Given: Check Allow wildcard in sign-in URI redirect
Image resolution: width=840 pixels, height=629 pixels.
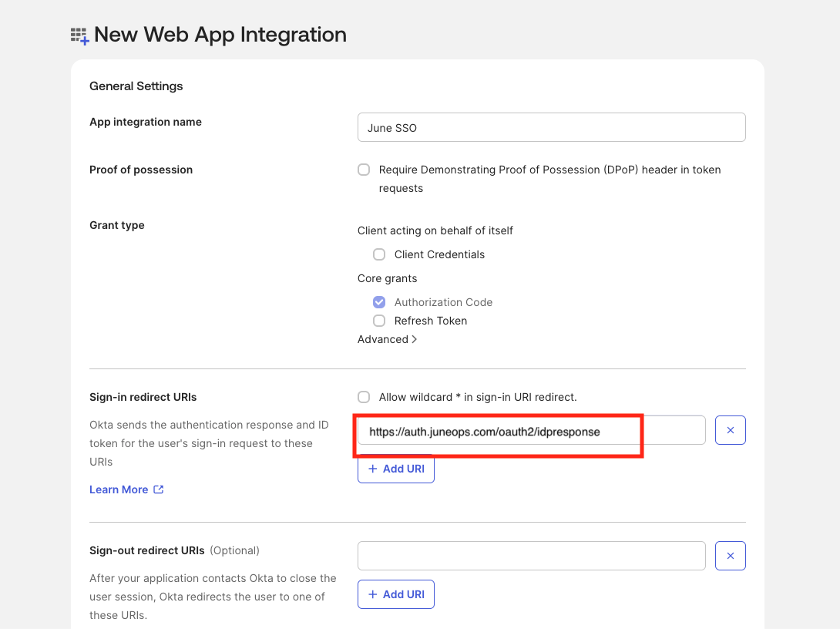Looking at the screenshot, I should coord(364,397).
